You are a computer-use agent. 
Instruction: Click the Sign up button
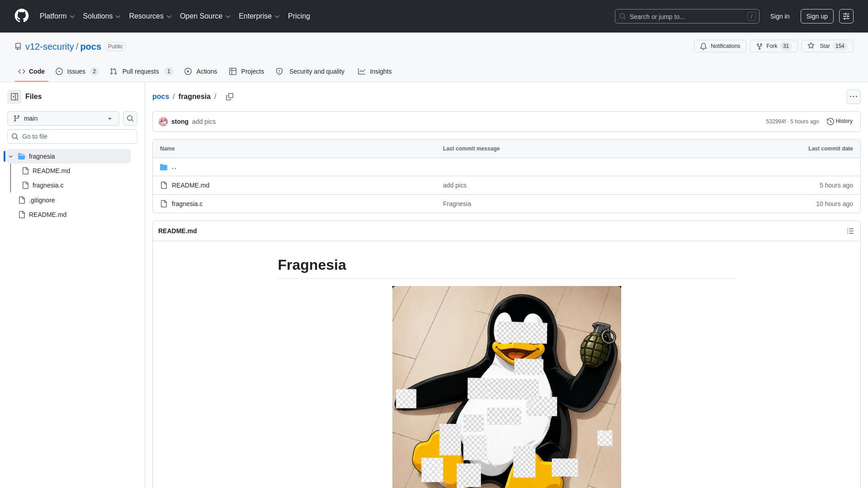click(817, 16)
